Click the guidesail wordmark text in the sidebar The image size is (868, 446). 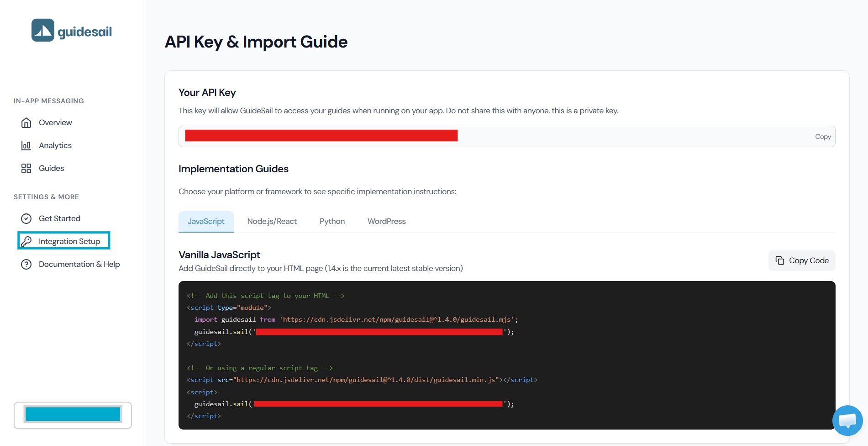pos(84,32)
